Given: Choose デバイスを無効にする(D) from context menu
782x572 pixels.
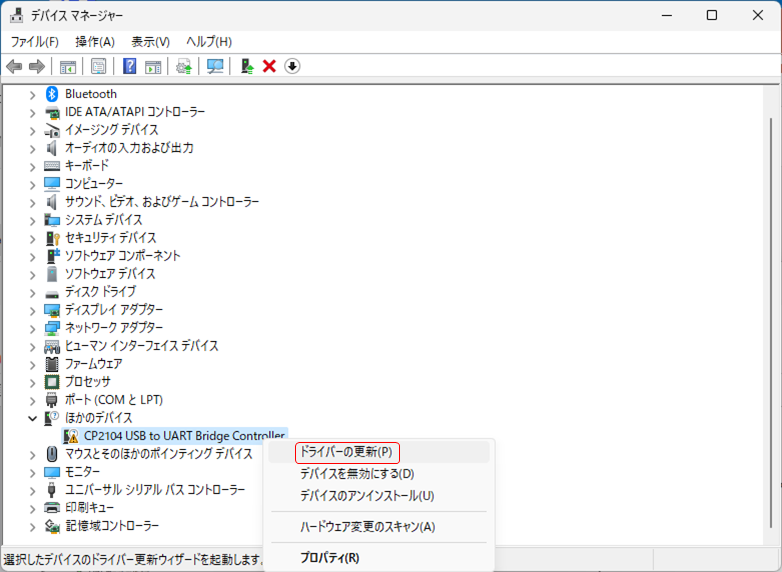Looking at the screenshot, I should 357,474.
